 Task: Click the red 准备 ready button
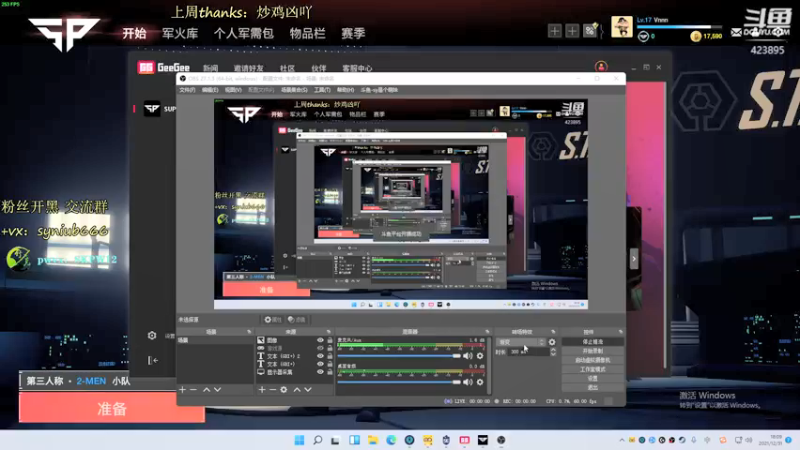point(112,408)
